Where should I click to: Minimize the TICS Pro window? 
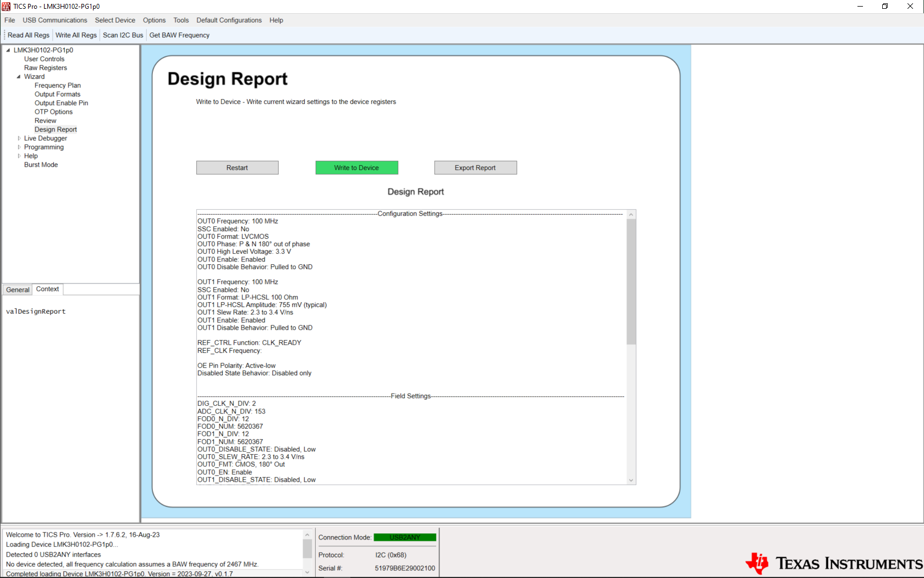coord(860,7)
